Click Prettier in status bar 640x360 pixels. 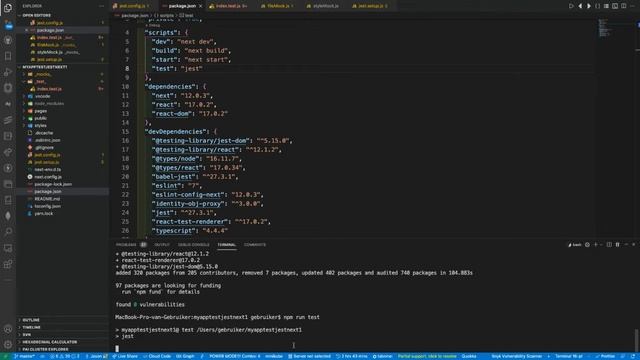(x=605, y=356)
